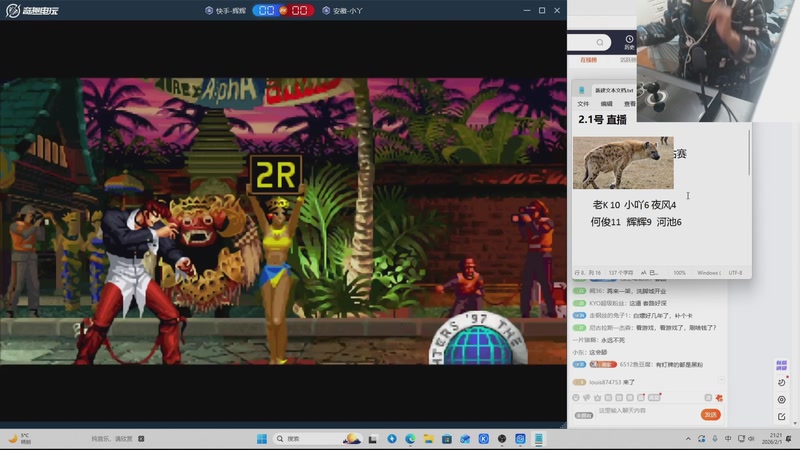Screen dimensions: 800x450
Task: Open Microsoft Edge from taskbar
Action: [x=410, y=439]
